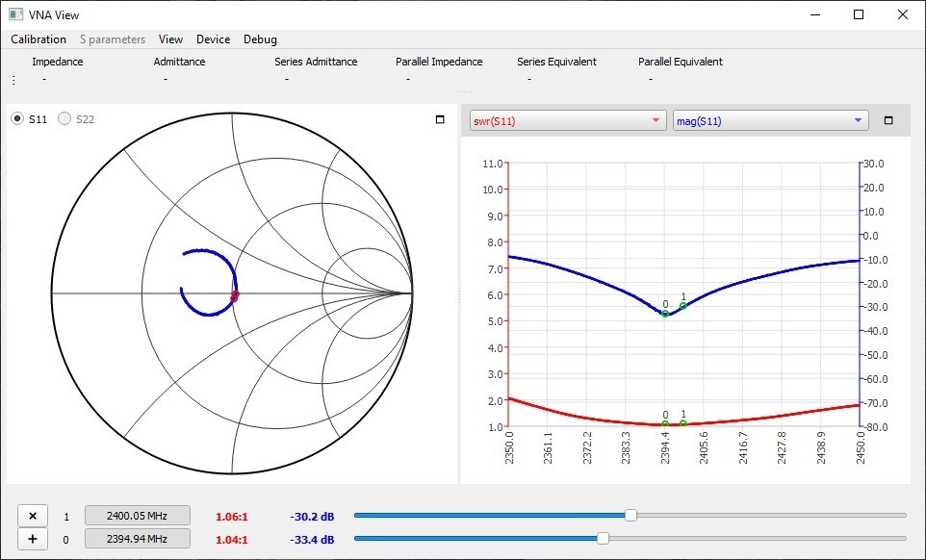Screen dimensions: 926x560
Task: Click marker 0 on the red SWR trace
Action: (x=665, y=424)
